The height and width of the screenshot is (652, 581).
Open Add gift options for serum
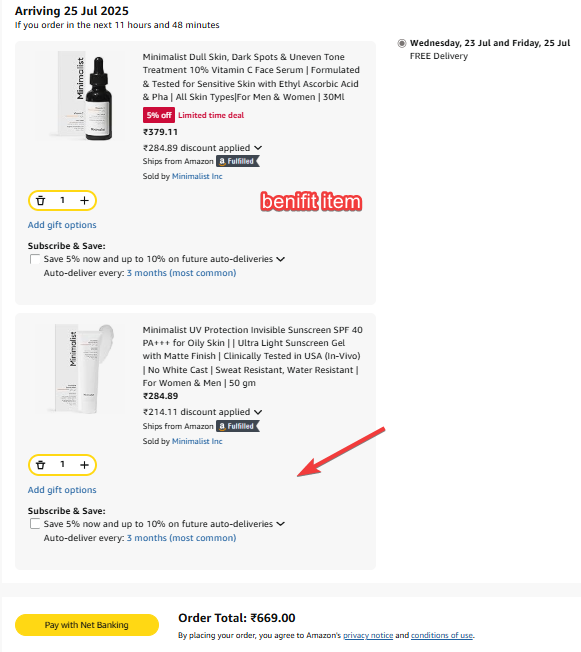[62, 225]
